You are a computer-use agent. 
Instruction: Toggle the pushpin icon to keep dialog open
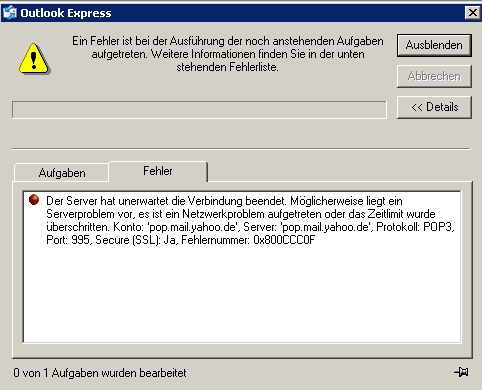click(461, 372)
